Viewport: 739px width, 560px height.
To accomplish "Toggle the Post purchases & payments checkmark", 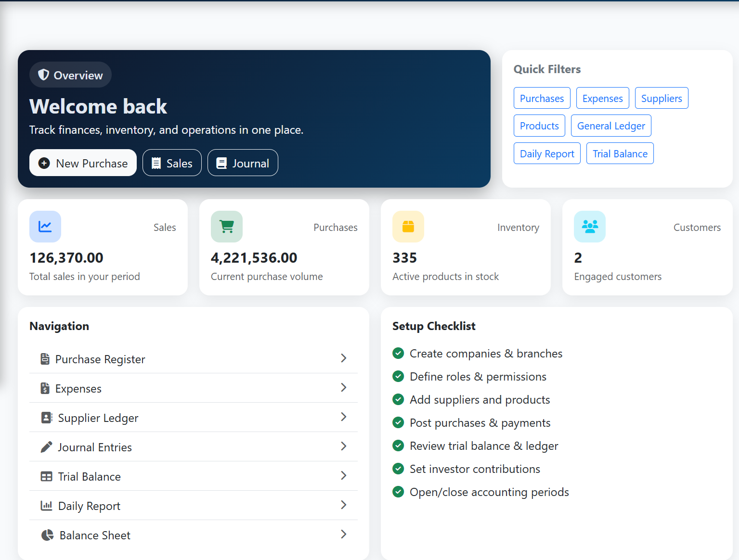I will tap(398, 422).
